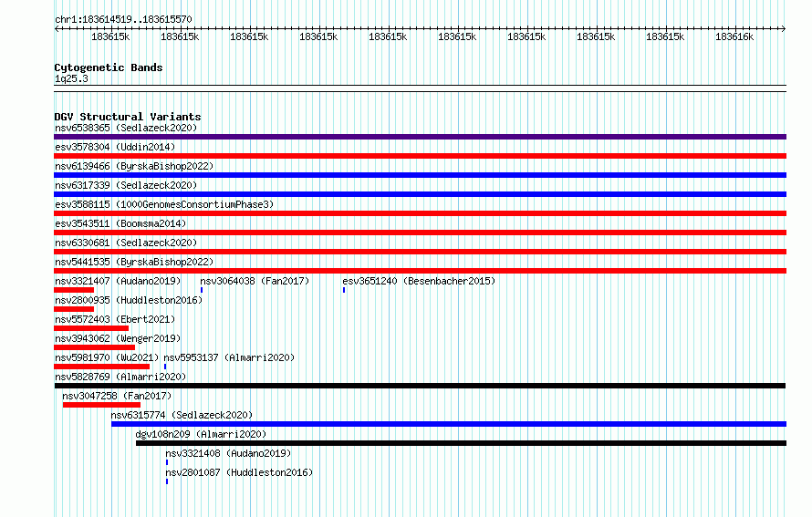Click red bar under nsv5981970

[101, 367]
